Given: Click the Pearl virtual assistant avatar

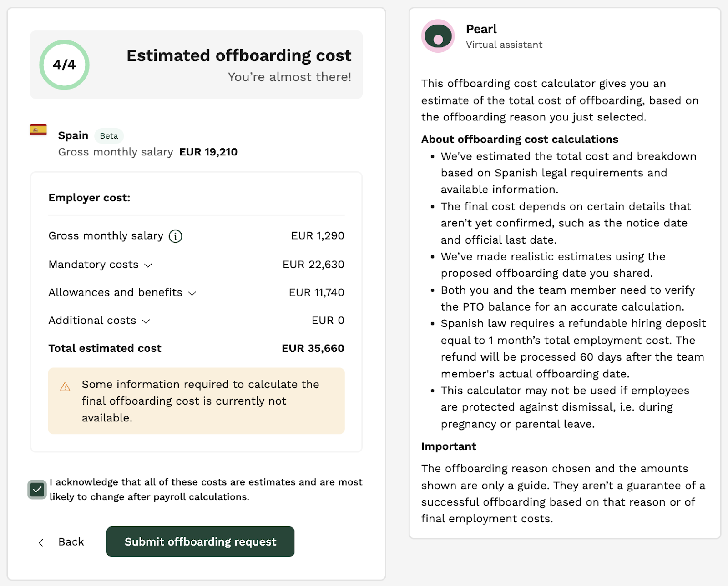Looking at the screenshot, I should tap(438, 36).
